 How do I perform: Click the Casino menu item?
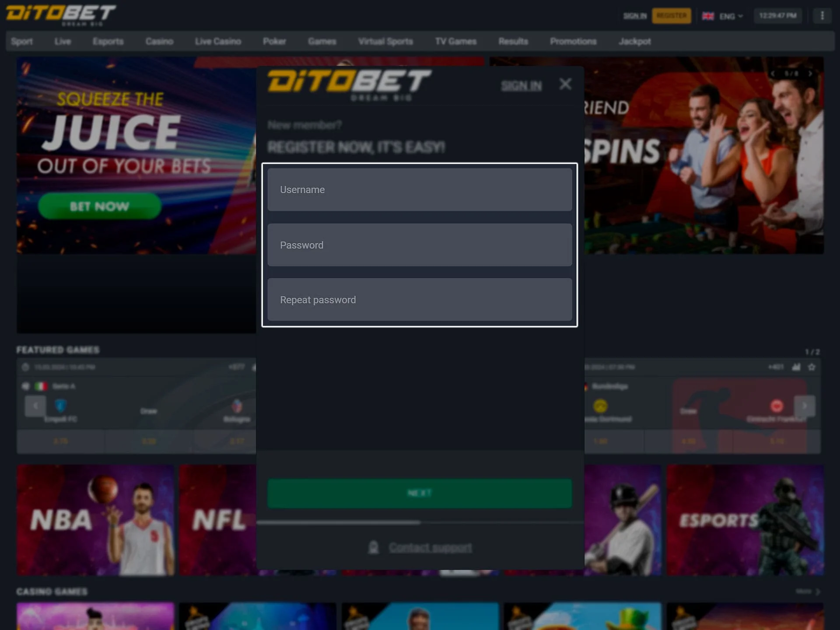click(159, 41)
